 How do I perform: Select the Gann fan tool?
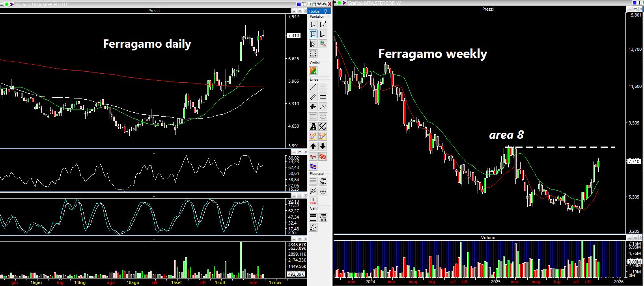coord(313,227)
